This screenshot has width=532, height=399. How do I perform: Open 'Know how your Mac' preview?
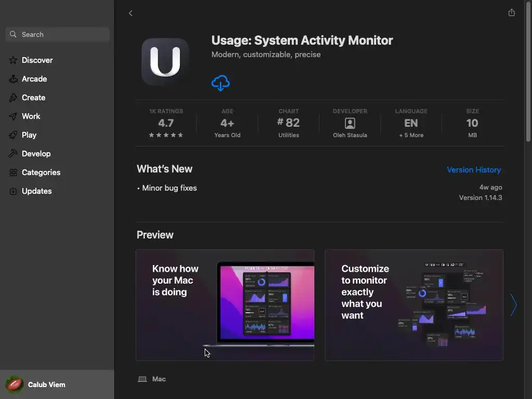[225, 305]
